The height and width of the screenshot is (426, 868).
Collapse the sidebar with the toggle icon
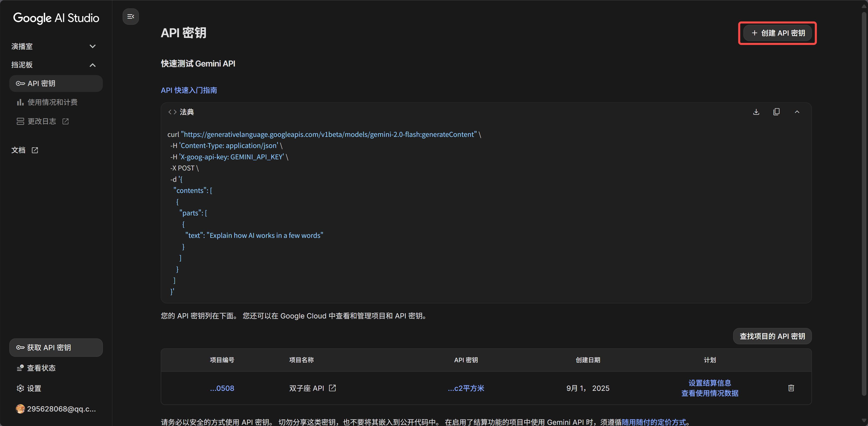[x=131, y=17]
